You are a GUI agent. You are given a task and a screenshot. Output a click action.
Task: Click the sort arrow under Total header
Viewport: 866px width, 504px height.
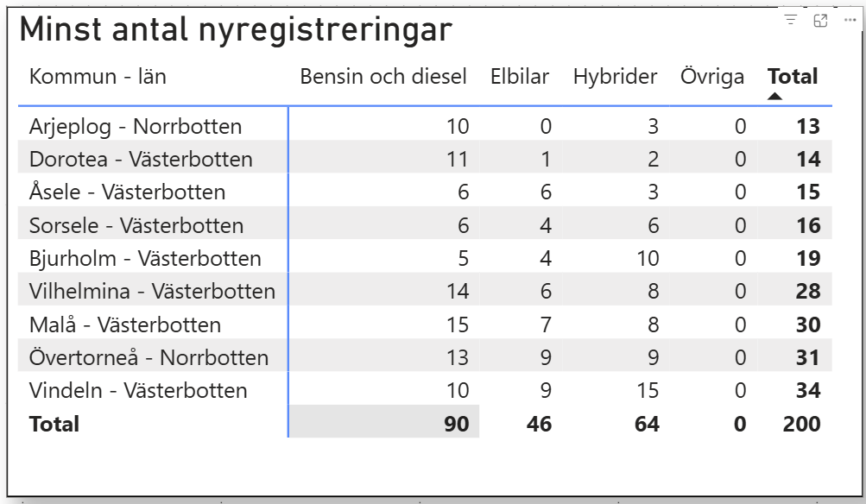(x=775, y=96)
